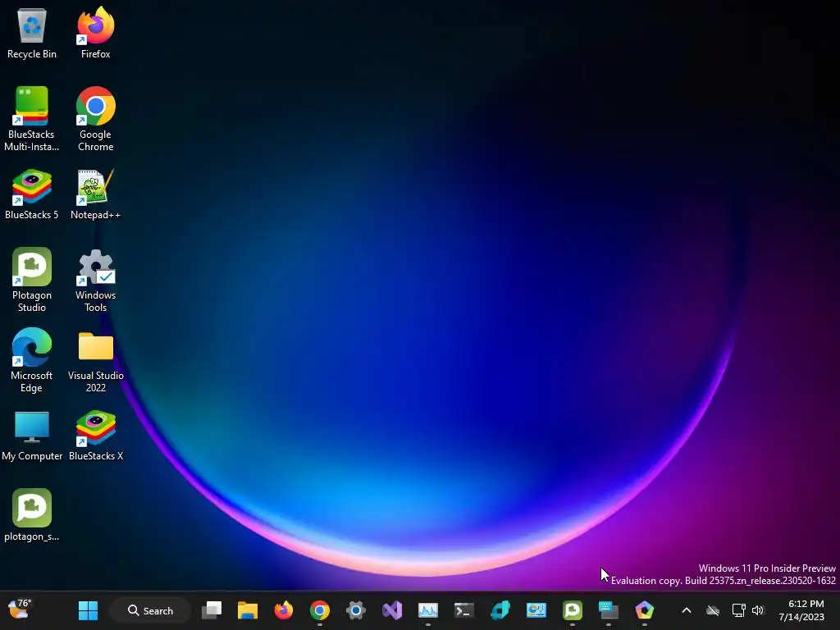840x630 pixels.
Task: Open Visual Studio from the taskbar
Action: [x=391, y=610]
